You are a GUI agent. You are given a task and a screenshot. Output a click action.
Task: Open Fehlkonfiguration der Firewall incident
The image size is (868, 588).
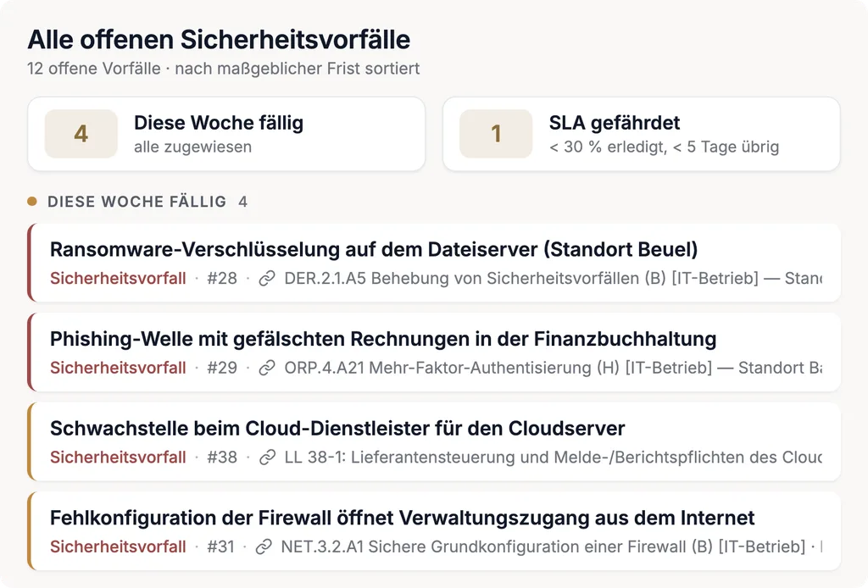pyautogui.click(x=434, y=531)
